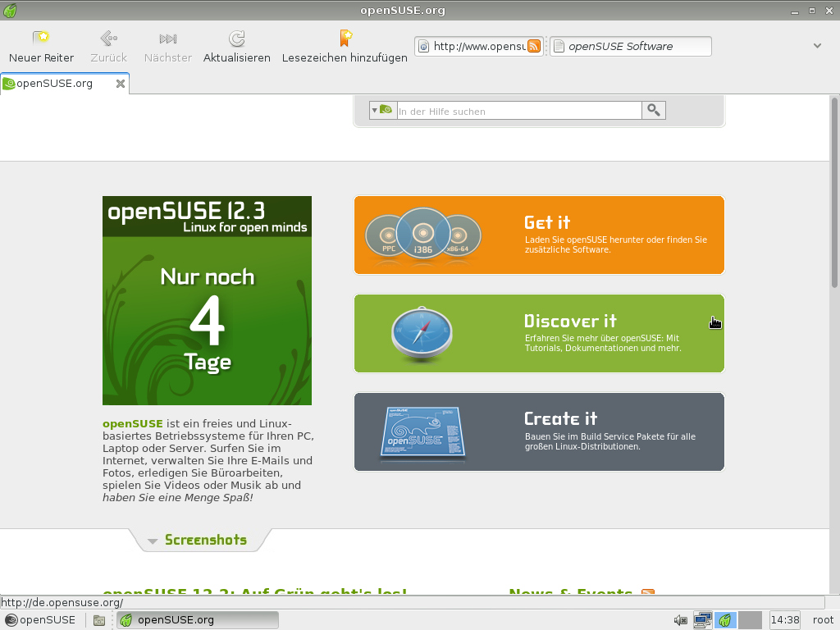This screenshot has width=840, height=630.
Task: Click the Zurück back arrow button
Action: pos(109,47)
